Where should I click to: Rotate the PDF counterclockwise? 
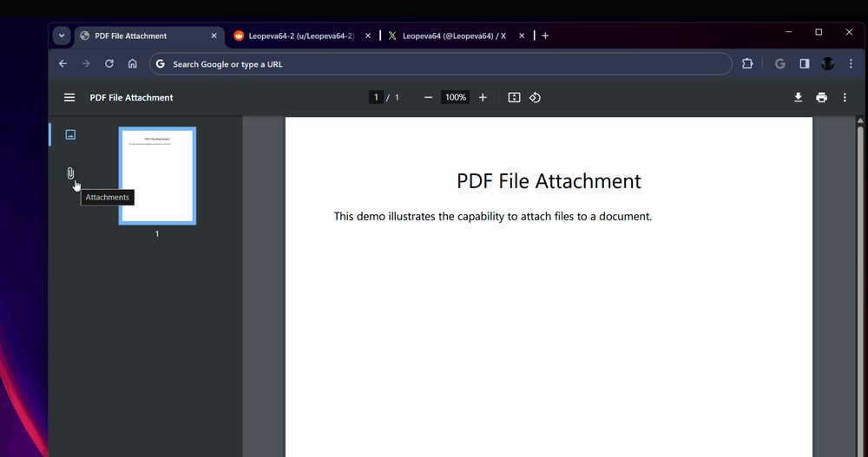click(x=536, y=98)
